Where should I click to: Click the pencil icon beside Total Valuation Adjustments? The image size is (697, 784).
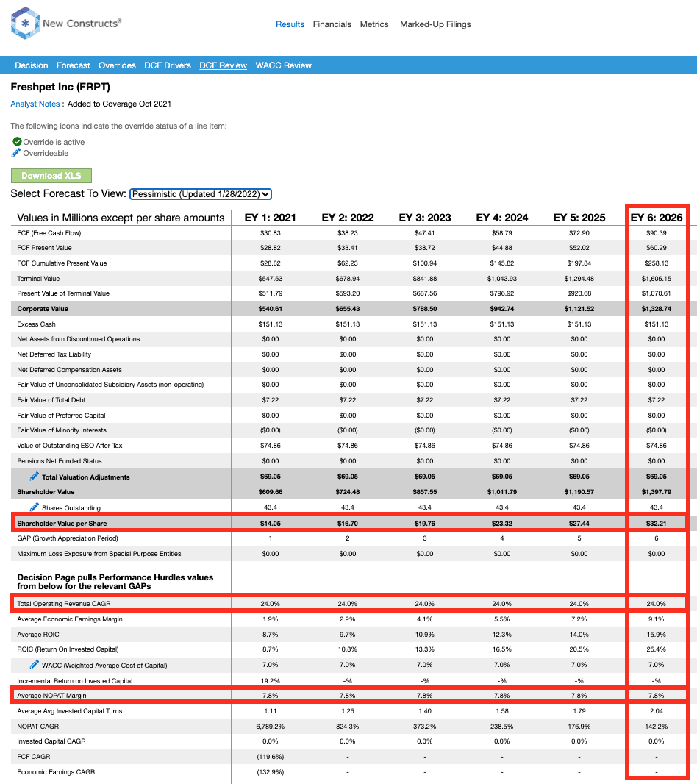34,476
